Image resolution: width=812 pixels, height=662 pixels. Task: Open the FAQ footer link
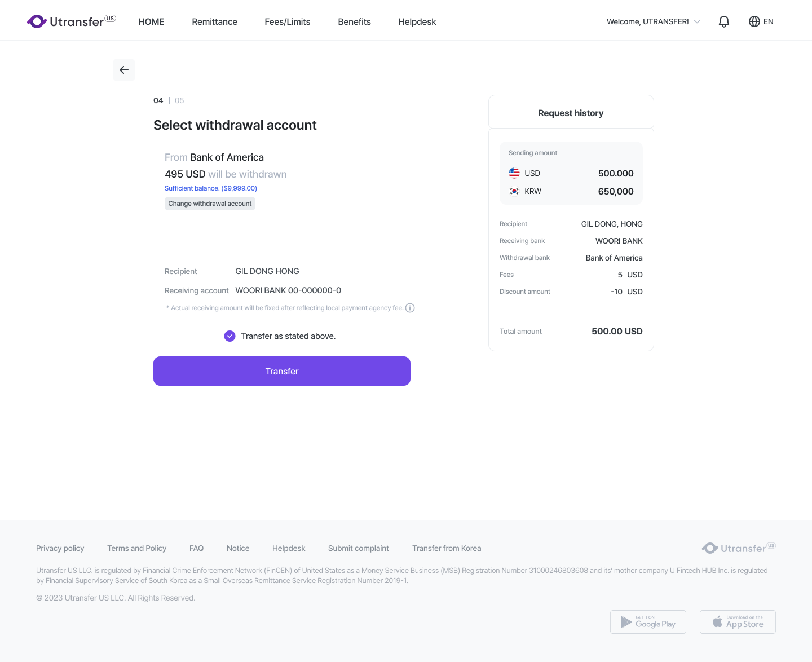pyautogui.click(x=196, y=548)
